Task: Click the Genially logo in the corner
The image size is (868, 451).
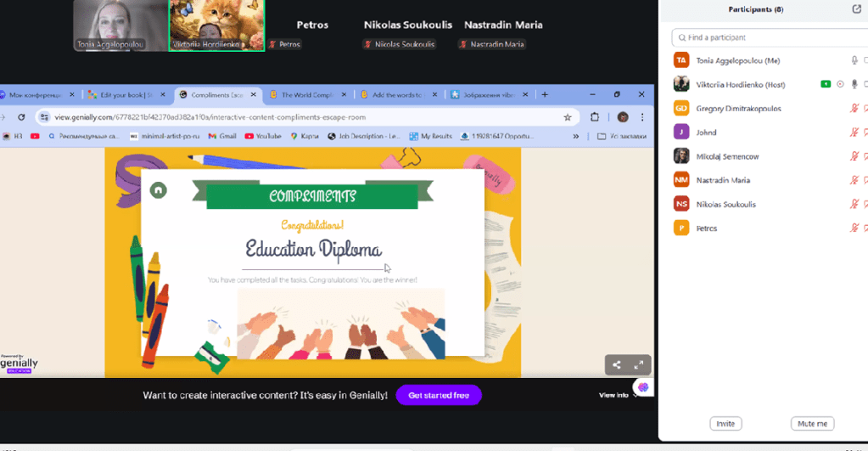Action: tap(20, 364)
